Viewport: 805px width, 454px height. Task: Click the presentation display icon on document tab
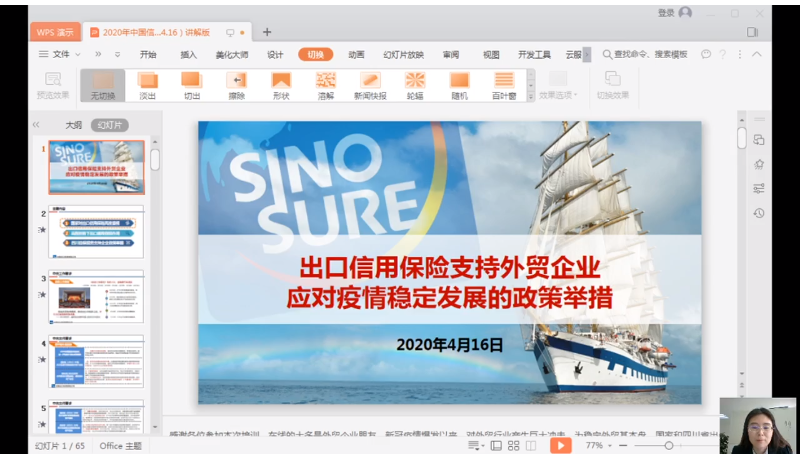pos(230,32)
